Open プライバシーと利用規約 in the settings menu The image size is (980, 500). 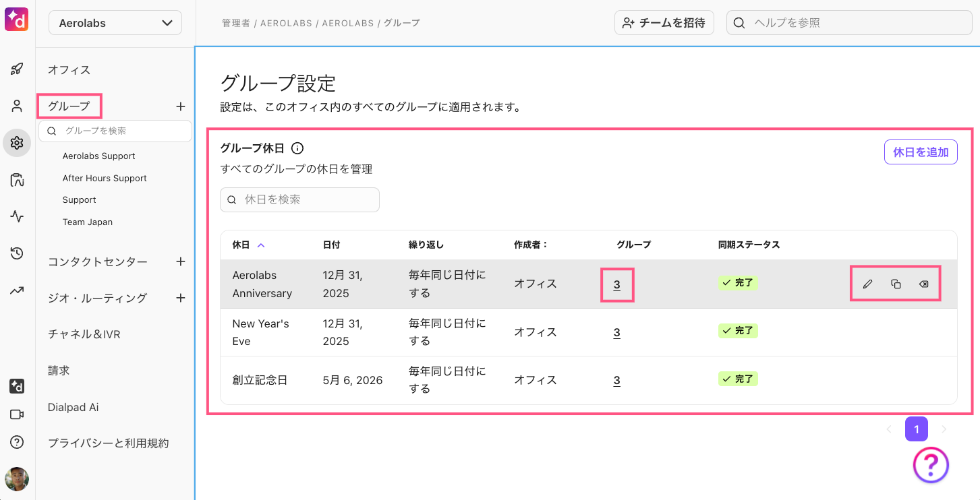108,443
